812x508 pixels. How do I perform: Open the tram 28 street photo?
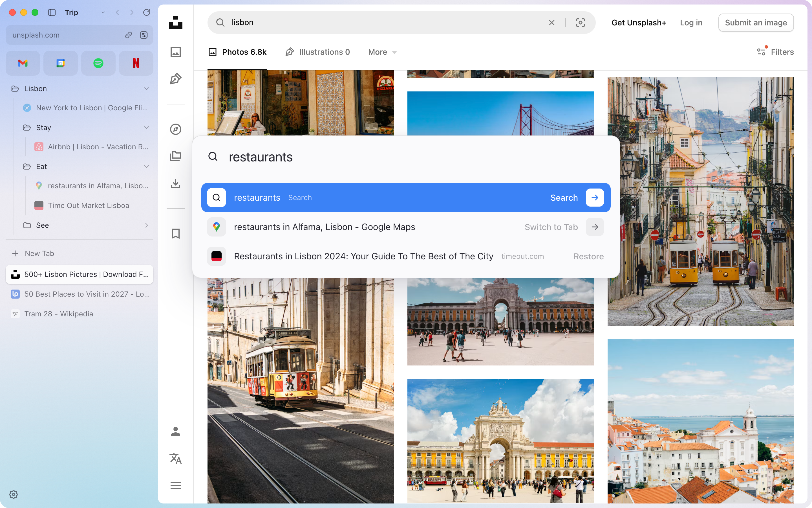pyautogui.click(x=300, y=390)
